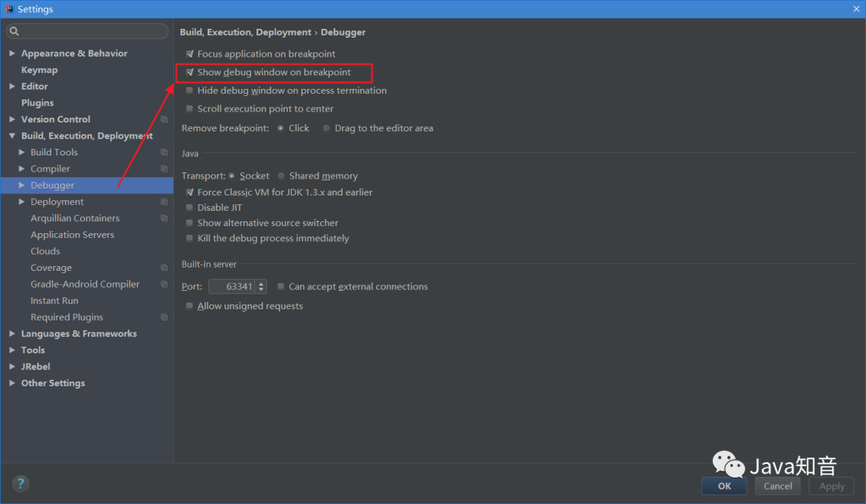
Task: Open Plugins settings page
Action: [38, 103]
